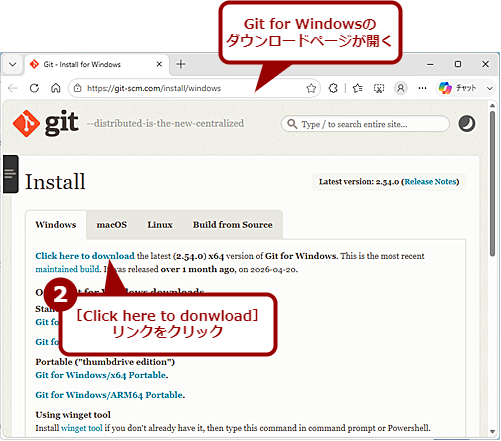The image size is (501, 441).
Task: Click the Install heading text
Action: (55, 182)
